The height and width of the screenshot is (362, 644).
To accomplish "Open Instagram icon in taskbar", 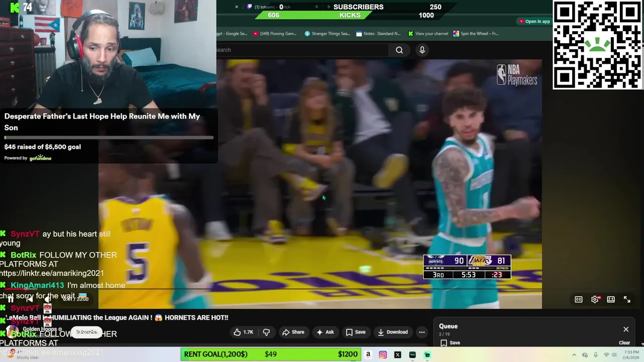I will [383, 354].
